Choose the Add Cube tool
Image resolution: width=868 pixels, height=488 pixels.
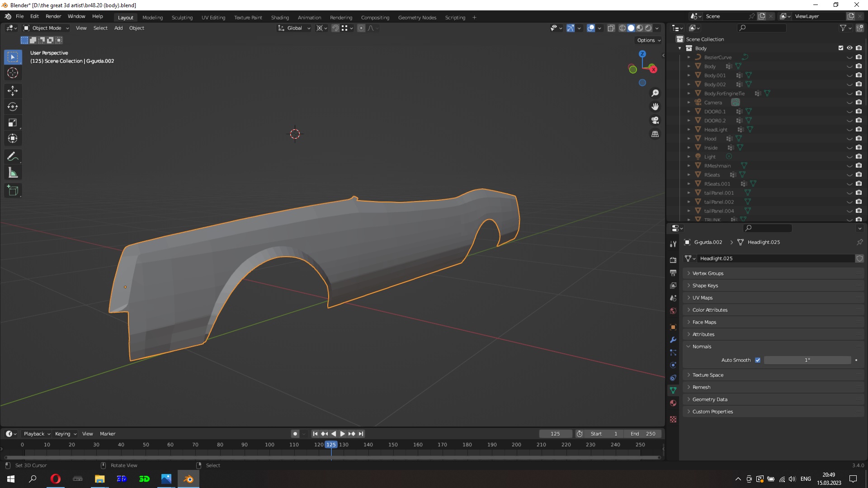[13, 191]
